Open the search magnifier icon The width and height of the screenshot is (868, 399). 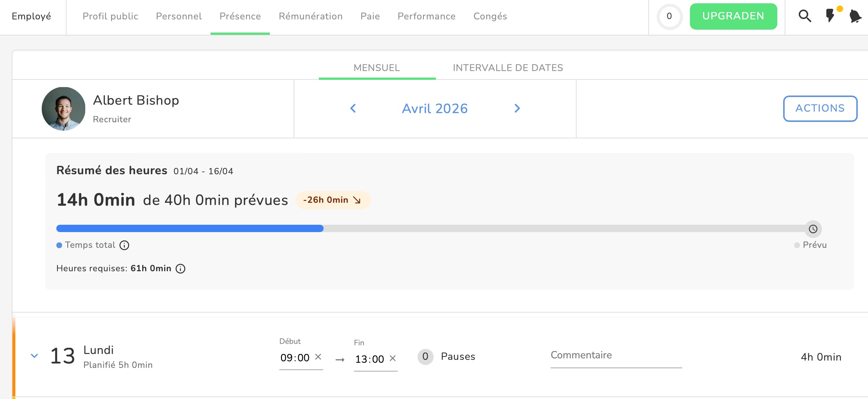(804, 16)
